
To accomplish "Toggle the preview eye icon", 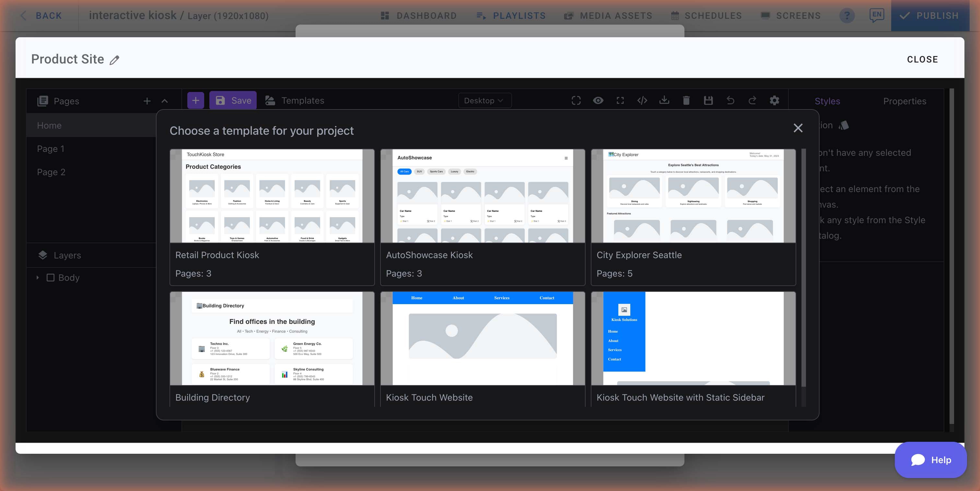I will [598, 100].
